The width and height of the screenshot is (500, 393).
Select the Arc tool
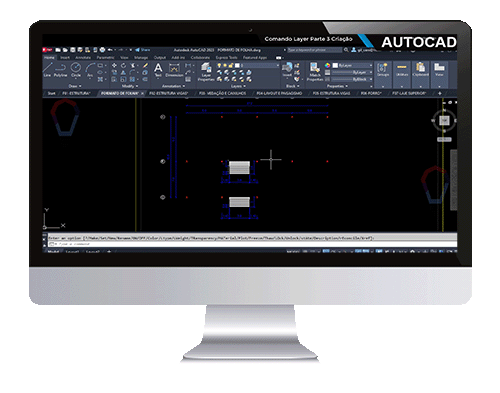pos(90,70)
